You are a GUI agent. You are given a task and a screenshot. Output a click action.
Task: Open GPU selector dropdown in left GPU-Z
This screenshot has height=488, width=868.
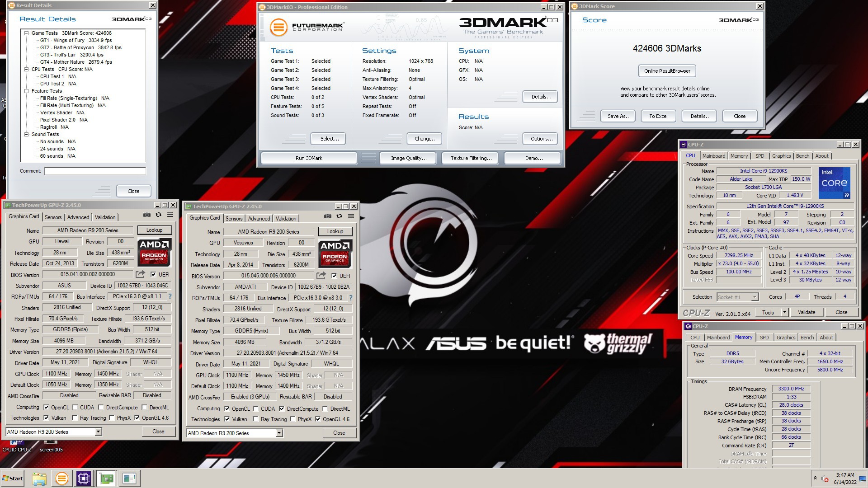pyautogui.click(x=98, y=432)
